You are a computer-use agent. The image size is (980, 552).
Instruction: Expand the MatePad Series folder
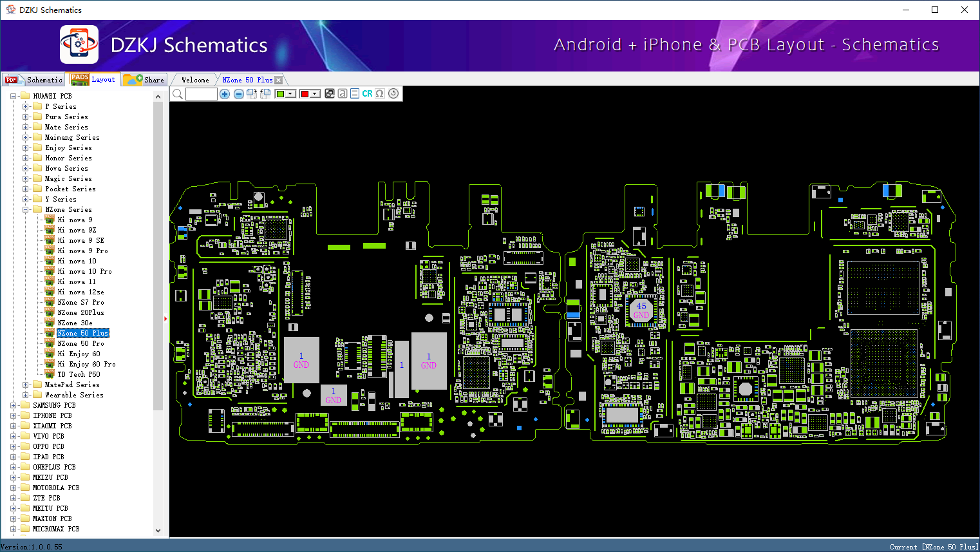click(26, 385)
